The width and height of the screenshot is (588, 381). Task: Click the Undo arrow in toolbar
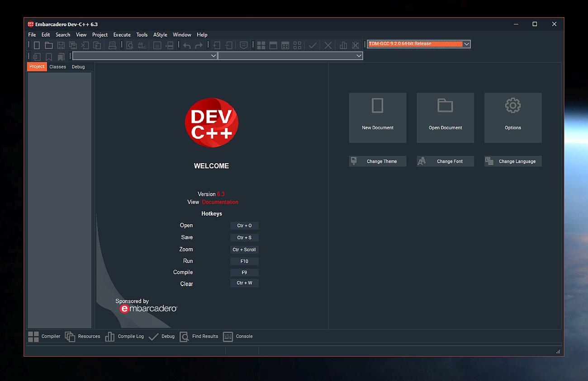pos(186,45)
